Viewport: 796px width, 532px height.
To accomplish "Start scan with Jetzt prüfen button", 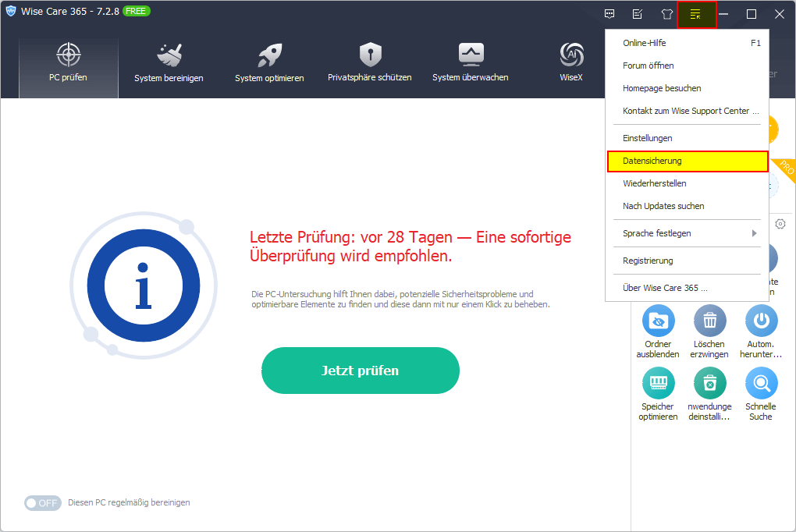I will point(361,371).
